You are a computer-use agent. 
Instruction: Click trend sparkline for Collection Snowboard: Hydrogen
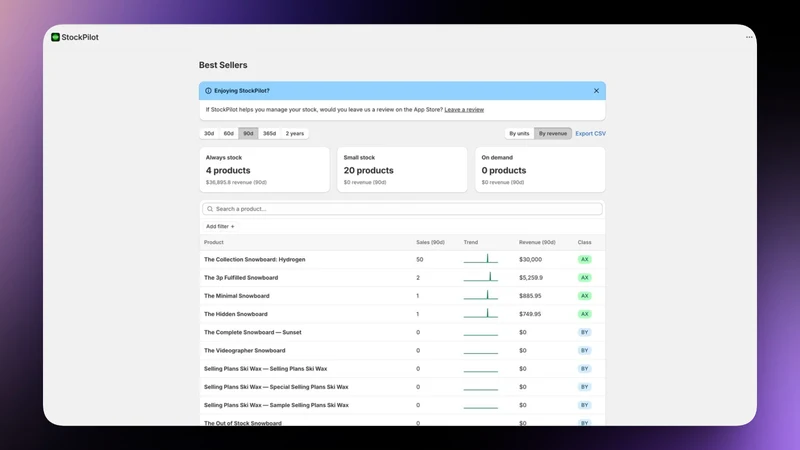(x=481, y=259)
